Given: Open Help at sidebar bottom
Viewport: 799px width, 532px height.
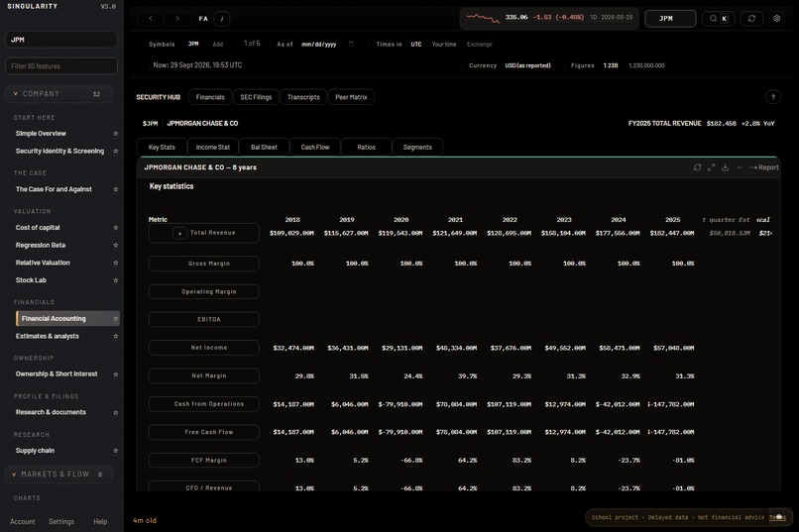Looking at the screenshot, I should pyautogui.click(x=100, y=522).
